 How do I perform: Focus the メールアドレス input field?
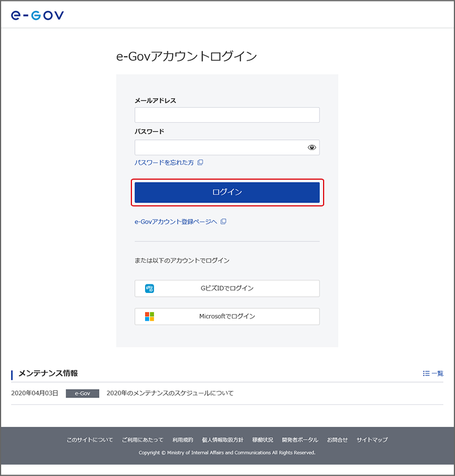coord(227,115)
